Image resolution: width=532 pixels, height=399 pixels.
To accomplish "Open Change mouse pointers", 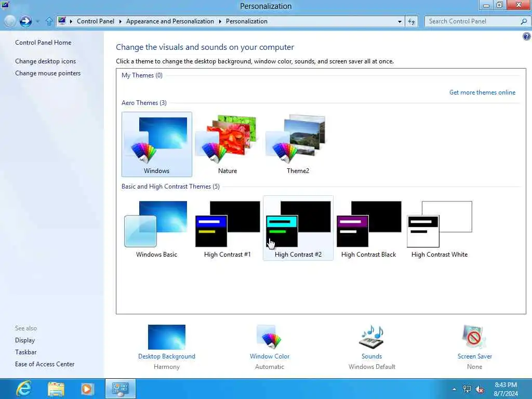I will click(x=48, y=73).
